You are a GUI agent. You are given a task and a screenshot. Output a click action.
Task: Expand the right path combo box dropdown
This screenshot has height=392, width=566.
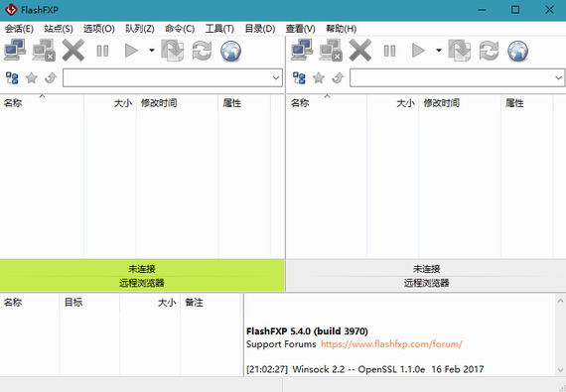point(558,77)
